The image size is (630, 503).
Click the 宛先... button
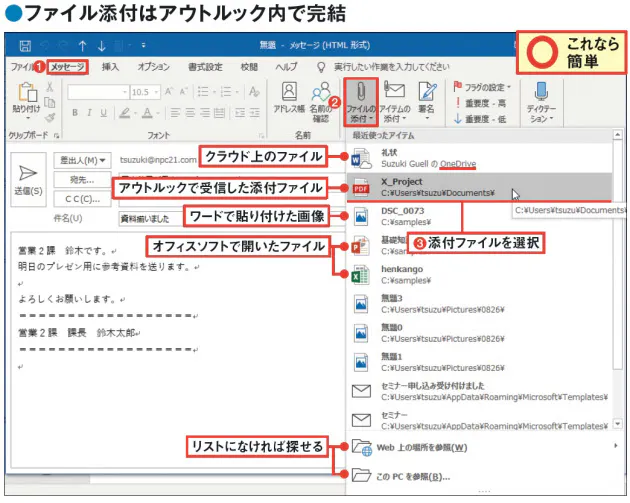[x=82, y=180]
